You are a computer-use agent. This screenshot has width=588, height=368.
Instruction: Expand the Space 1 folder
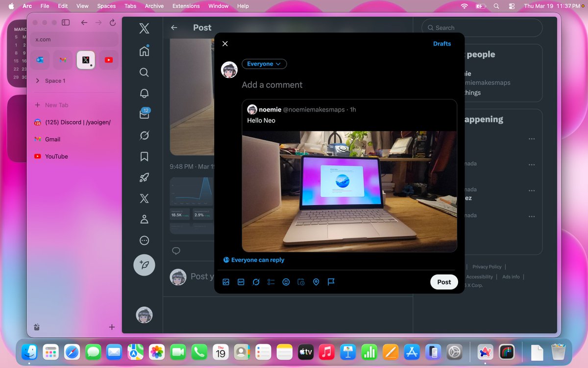point(38,81)
